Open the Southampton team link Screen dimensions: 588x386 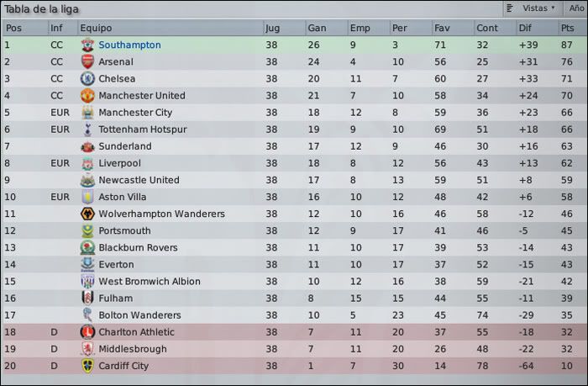(x=129, y=45)
